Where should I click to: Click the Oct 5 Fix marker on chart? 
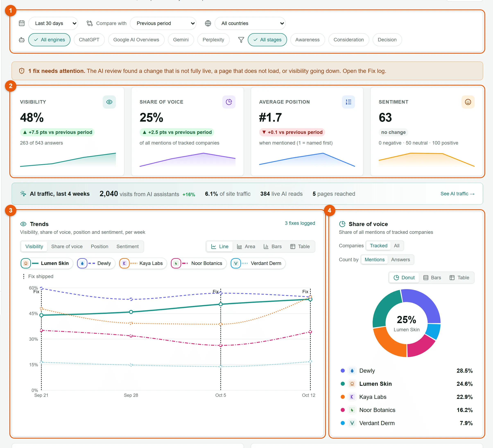click(216, 292)
